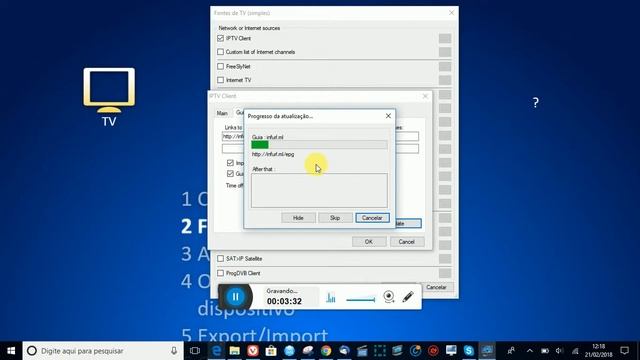Image resolution: width=640 pixels, height=360 pixels.
Task: Toggle the 'Imp' checkbox in IPTV Client dialog
Action: coord(230,163)
